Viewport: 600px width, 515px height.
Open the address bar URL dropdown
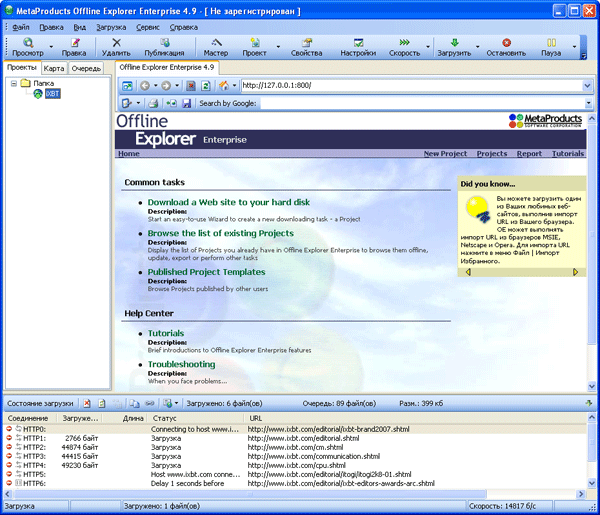587,86
